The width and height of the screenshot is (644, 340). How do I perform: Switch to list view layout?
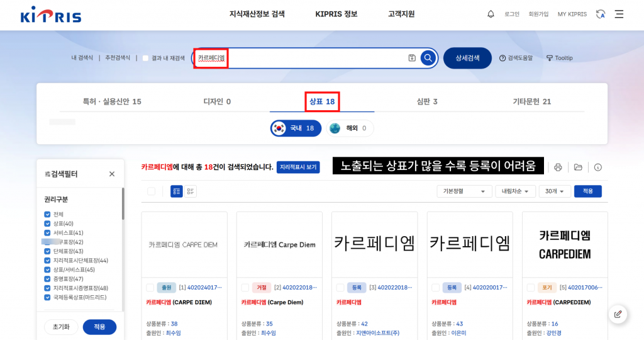click(x=190, y=191)
